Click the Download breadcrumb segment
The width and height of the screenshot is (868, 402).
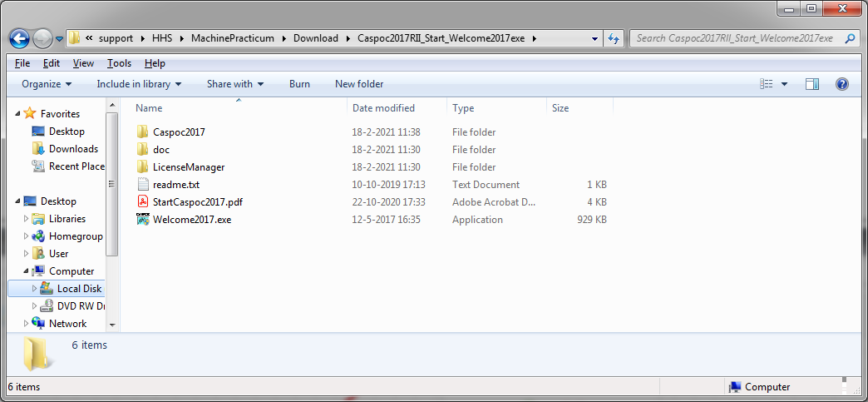(x=316, y=38)
